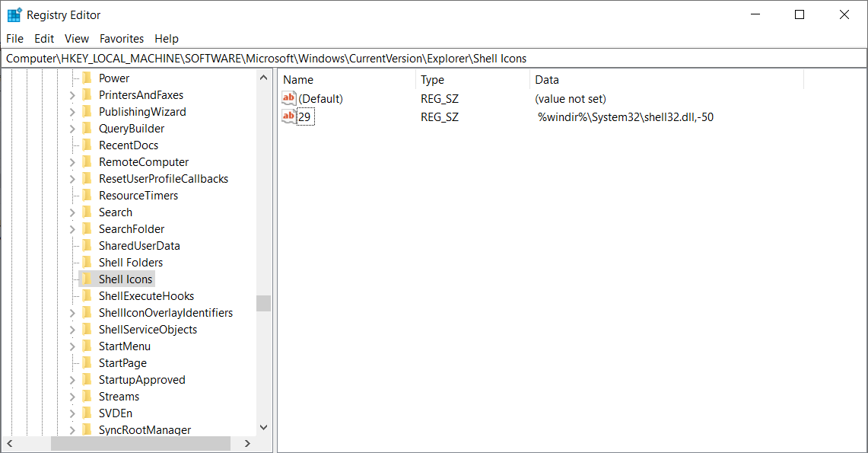Click the PublishingWizard folder icon
Image resolution: width=868 pixels, height=453 pixels.
[x=87, y=111]
